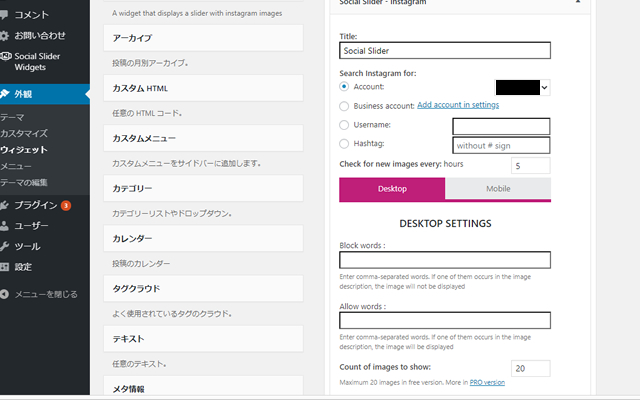Click the Block words input field

click(x=445, y=260)
